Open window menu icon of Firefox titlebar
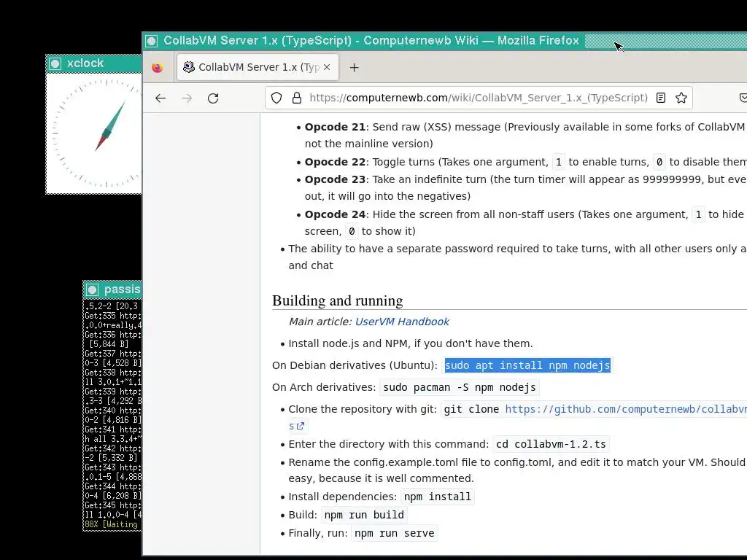Screen dimensions: 747x560 (152, 41)
